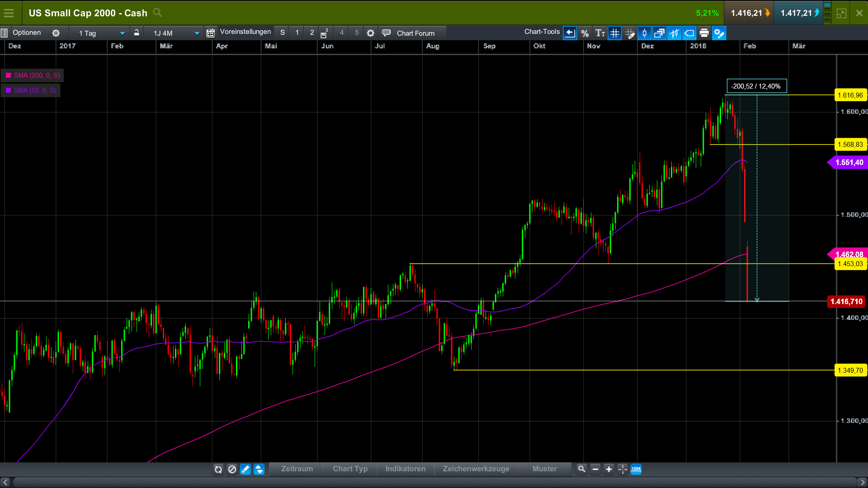Open the Zeichenwerkzeuge tab
The image size is (868, 488).
click(x=476, y=469)
